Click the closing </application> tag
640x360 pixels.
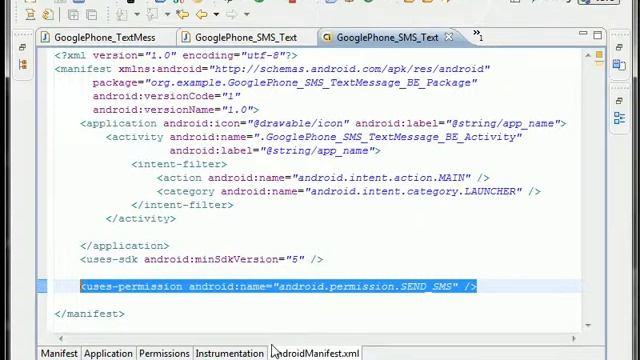pos(124,246)
